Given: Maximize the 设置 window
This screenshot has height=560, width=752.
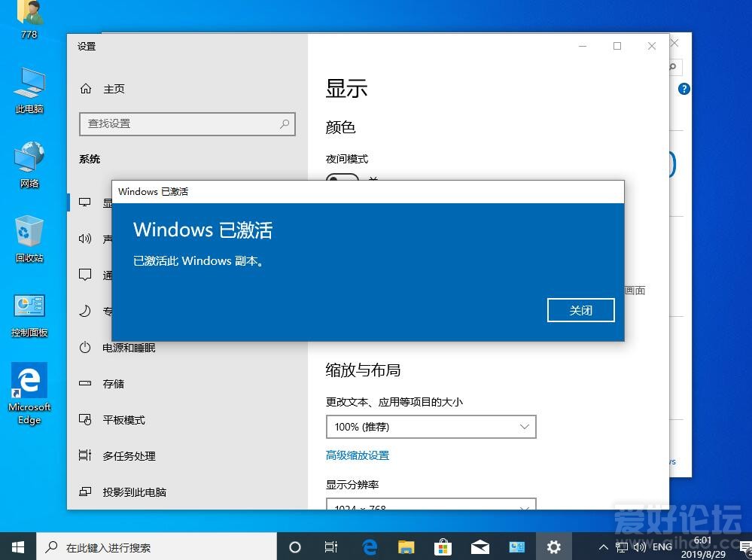Looking at the screenshot, I should tap(617, 46).
